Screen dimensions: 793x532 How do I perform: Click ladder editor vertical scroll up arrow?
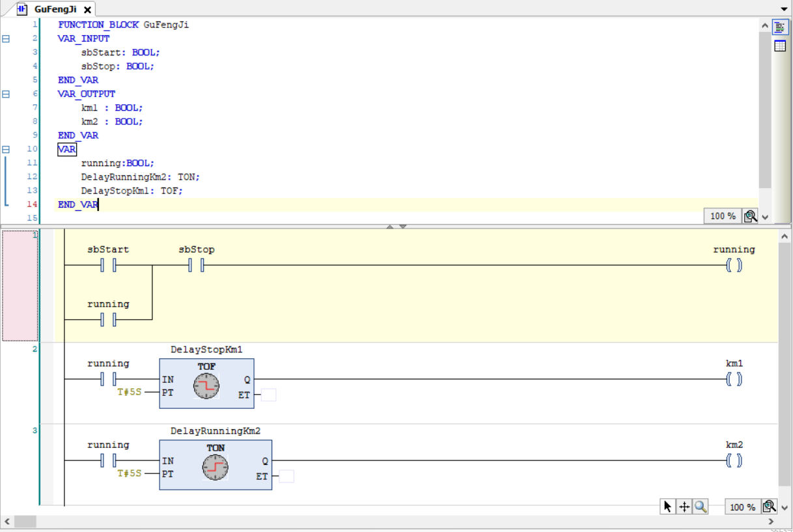tap(785, 236)
